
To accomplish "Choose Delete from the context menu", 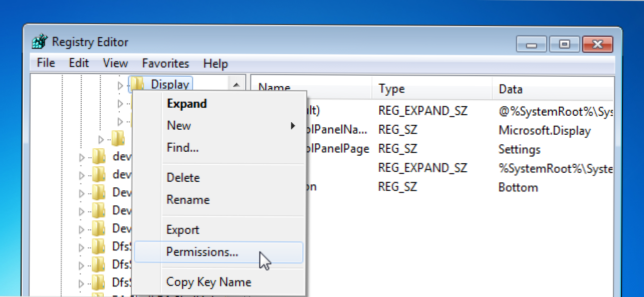I will (183, 178).
